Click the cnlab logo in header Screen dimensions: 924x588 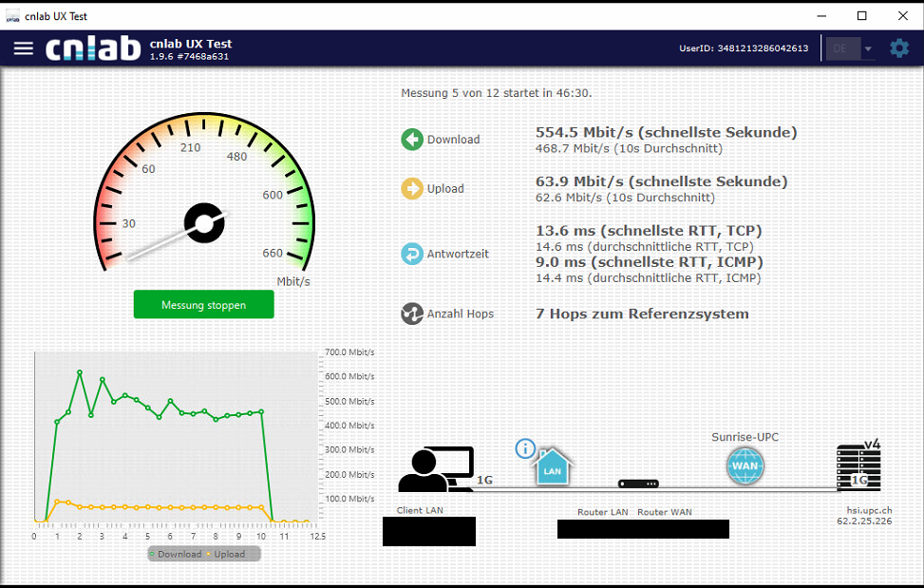point(93,48)
